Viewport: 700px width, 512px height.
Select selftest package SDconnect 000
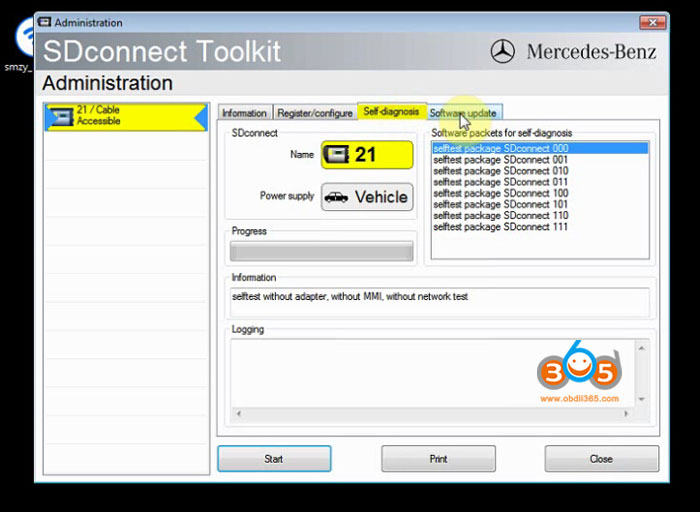pos(540,148)
